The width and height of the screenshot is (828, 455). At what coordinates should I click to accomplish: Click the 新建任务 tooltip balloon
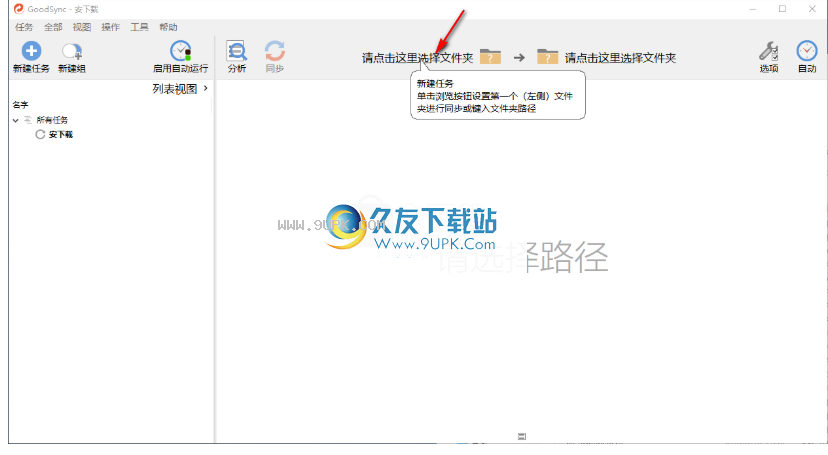tap(498, 96)
